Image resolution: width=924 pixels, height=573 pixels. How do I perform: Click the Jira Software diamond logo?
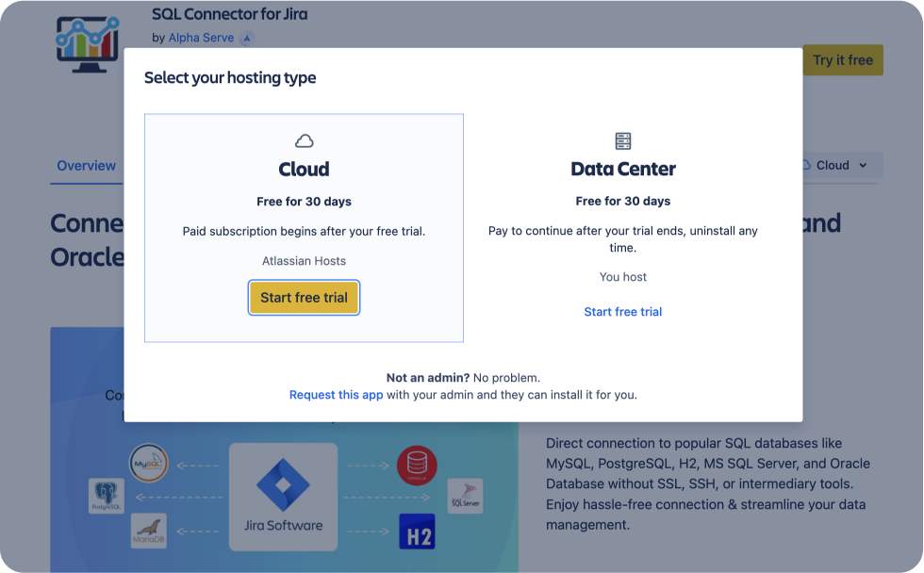[x=283, y=485]
